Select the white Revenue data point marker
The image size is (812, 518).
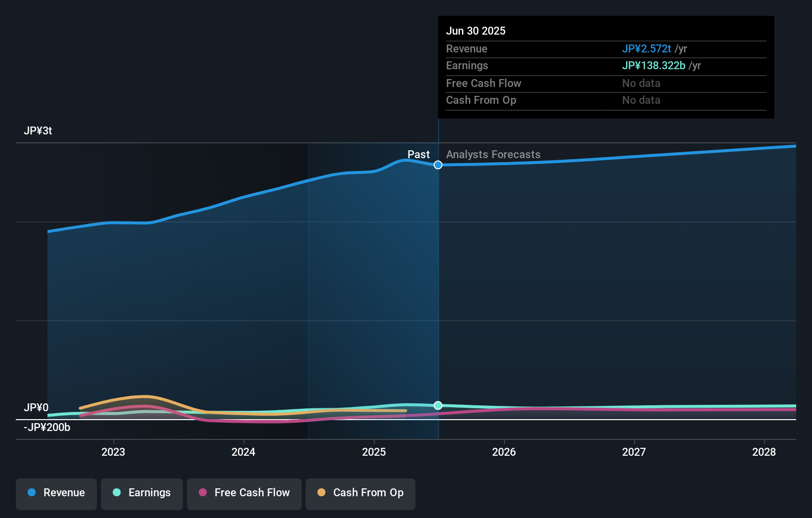point(438,165)
